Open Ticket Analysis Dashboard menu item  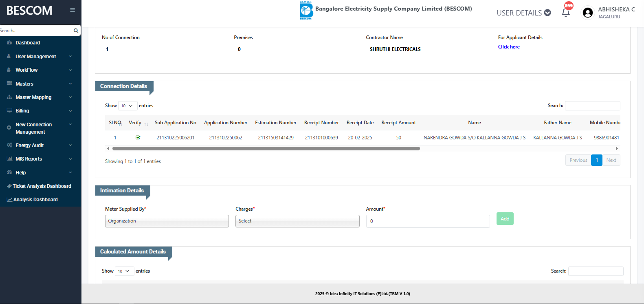(x=42, y=186)
